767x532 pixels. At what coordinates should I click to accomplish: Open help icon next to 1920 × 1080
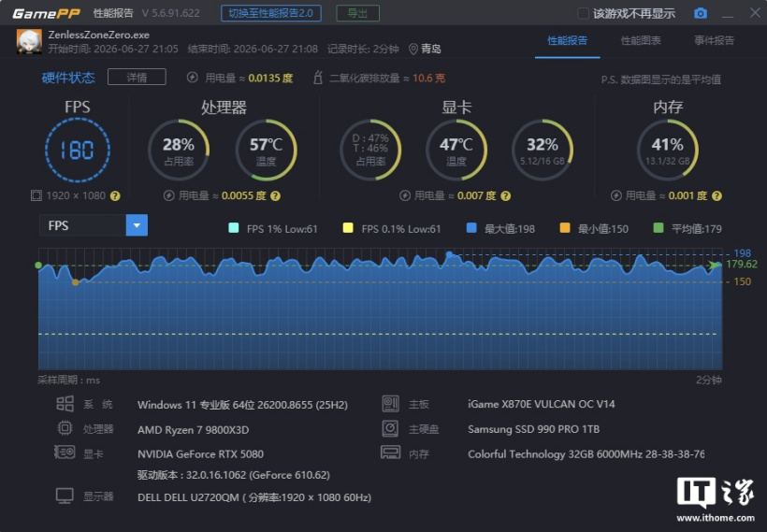click(x=115, y=196)
